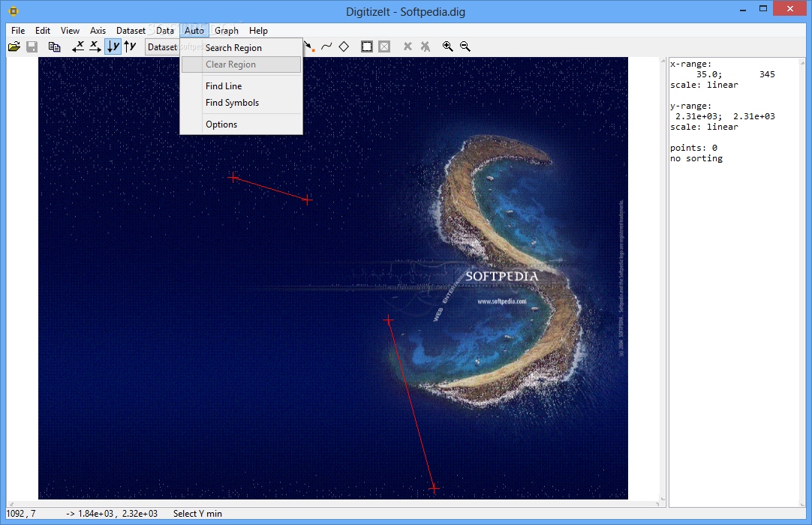Image resolution: width=812 pixels, height=525 pixels.
Task: Select the X max axis tool
Action: (95, 46)
